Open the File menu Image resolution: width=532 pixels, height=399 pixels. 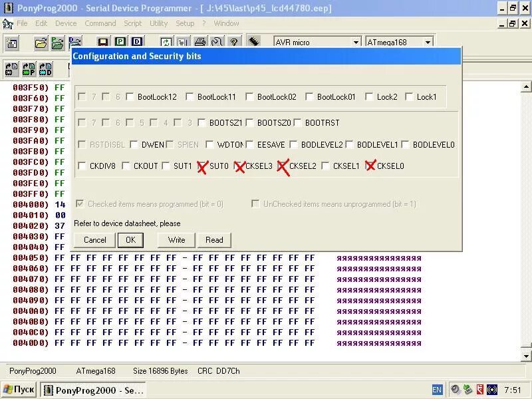(22, 23)
